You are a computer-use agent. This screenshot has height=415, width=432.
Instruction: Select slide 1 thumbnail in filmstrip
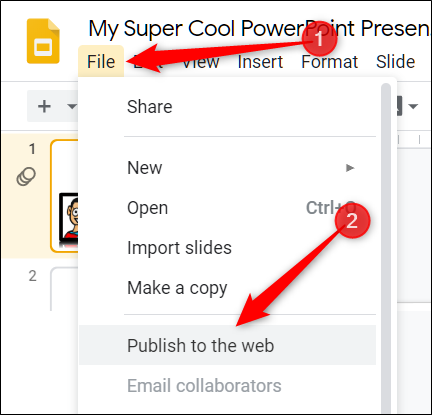point(65,196)
